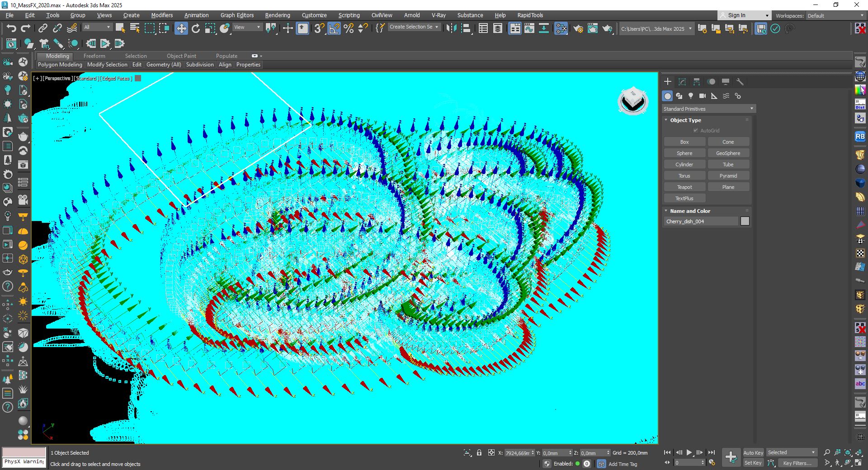Toggle the selection lock padlock
868x470 pixels.
[x=479, y=452]
